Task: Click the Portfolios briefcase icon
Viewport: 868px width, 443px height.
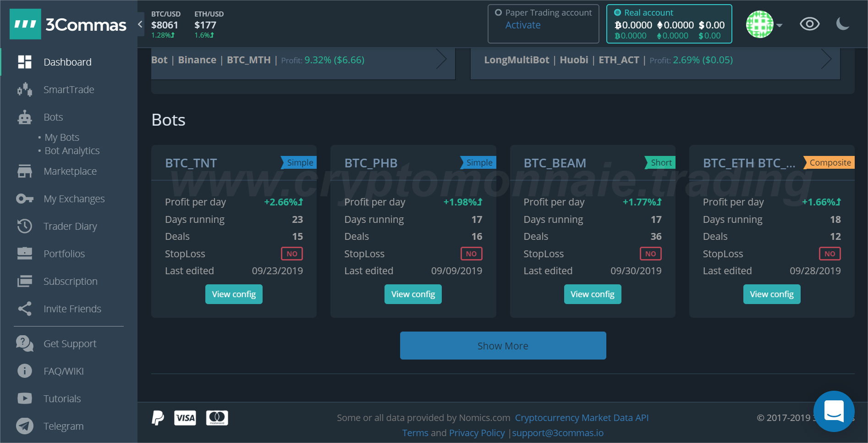Action: [25, 254]
